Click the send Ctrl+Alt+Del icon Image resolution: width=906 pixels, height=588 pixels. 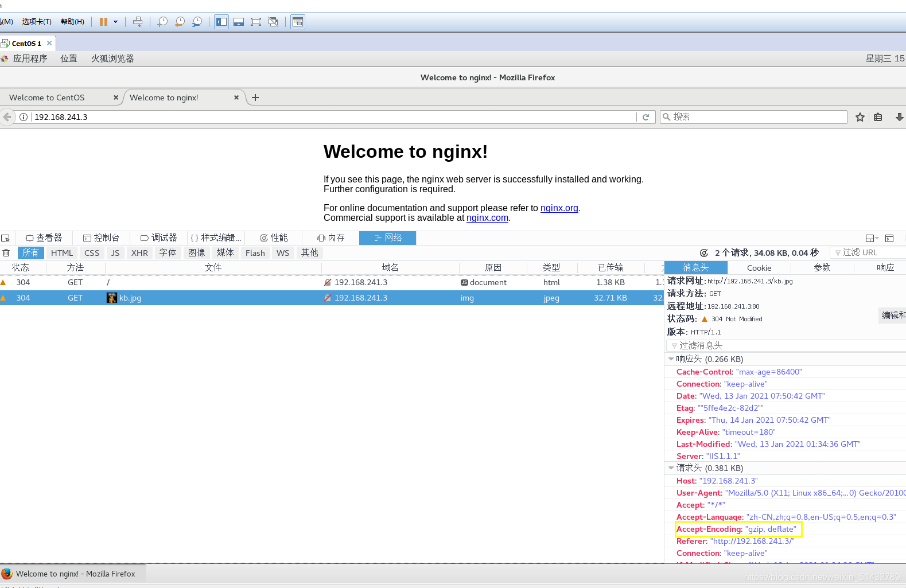pyautogui.click(x=138, y=22)
